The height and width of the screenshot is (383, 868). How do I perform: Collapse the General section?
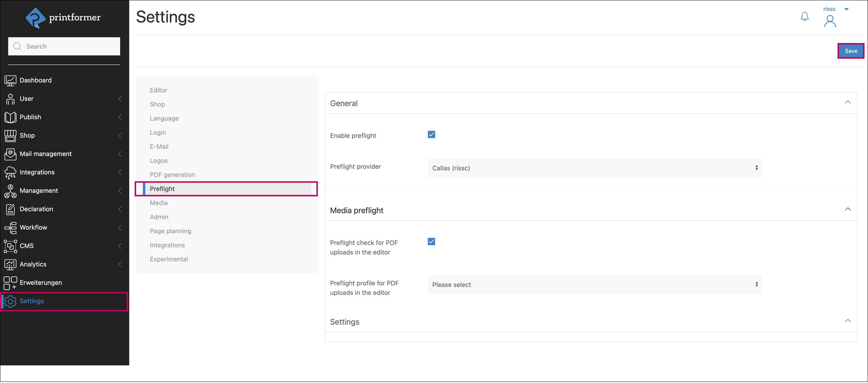(848, 102)
